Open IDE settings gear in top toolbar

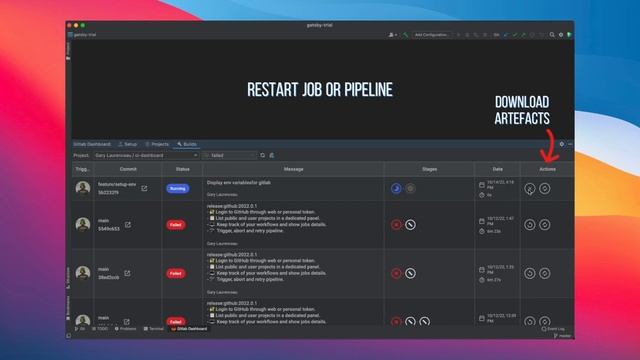click(561, 35)
